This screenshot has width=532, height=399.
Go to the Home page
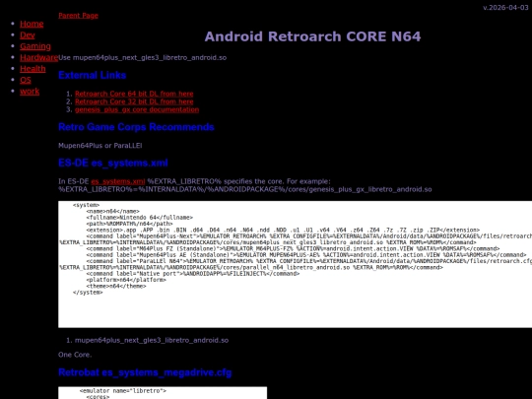click(x=32, y=24)
